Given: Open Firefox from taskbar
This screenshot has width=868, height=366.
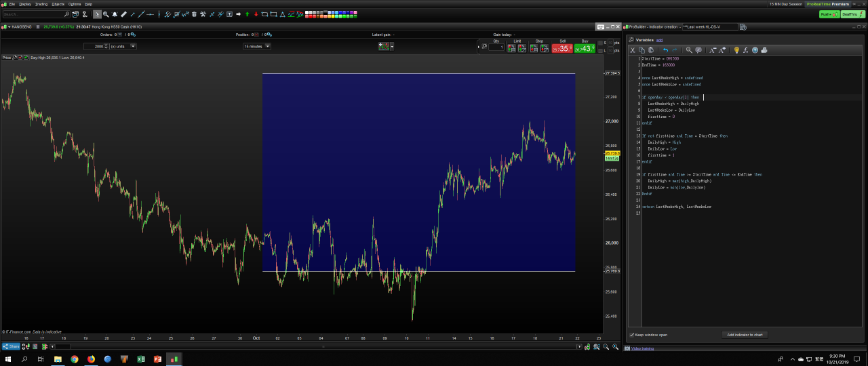Looking at the screenshot, I should pyautogui.click(x=91, y=359).
